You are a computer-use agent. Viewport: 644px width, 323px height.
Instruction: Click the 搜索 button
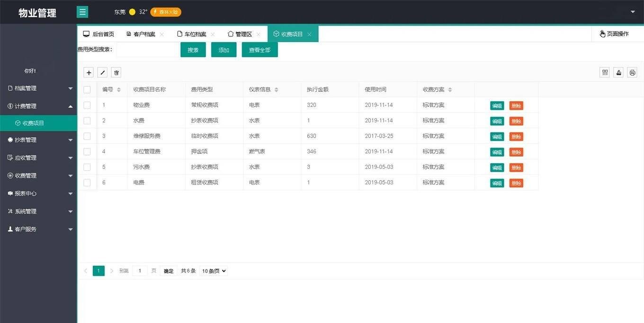(x=193, y=50)
